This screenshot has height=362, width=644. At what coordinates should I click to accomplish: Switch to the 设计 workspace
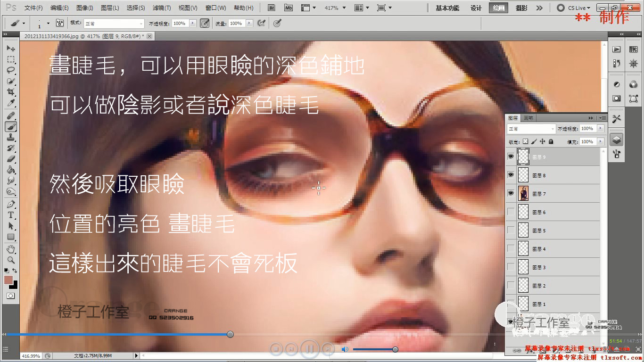pos(476,8)
